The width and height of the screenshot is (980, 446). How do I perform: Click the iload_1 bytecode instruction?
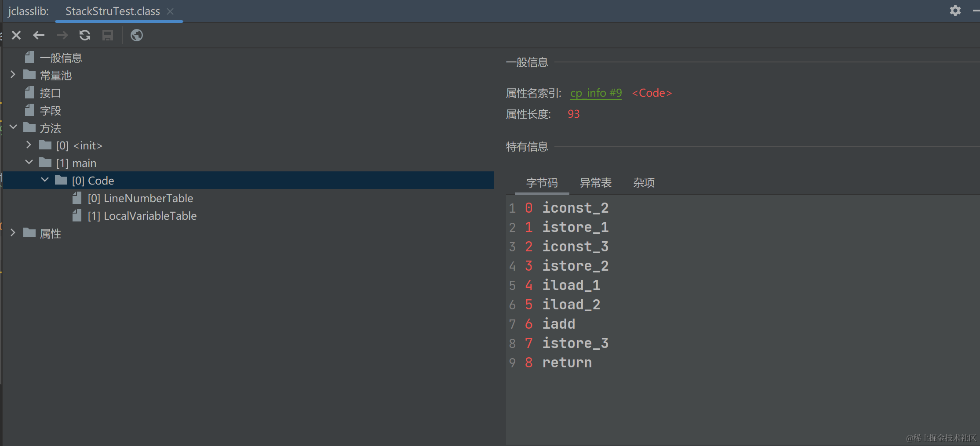click(571, 285)
